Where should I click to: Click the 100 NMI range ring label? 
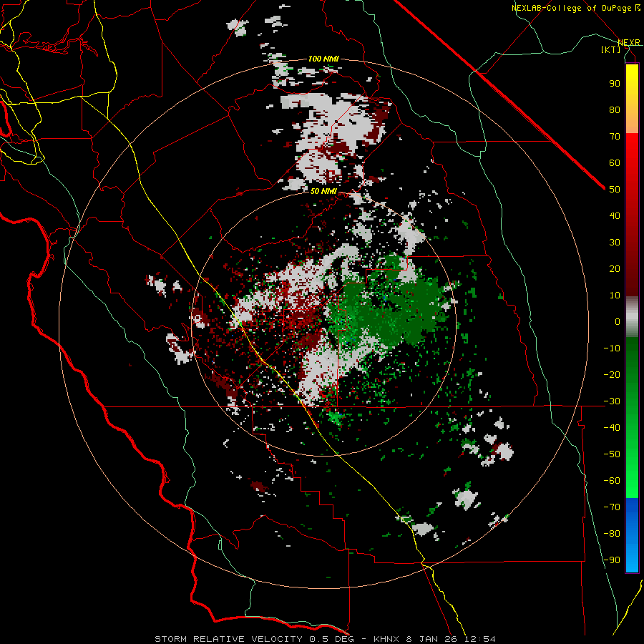tap(323, 59)
